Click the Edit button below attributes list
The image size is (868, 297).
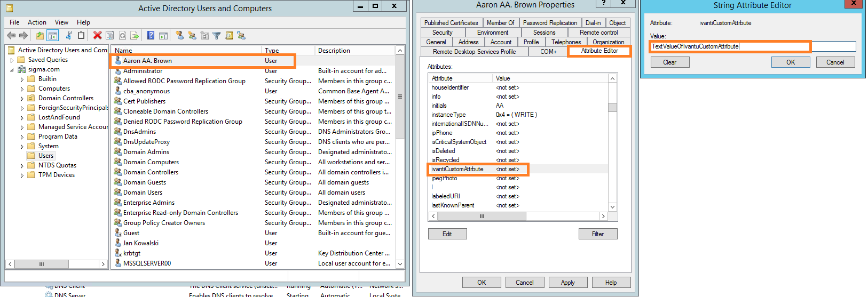pyautogui.click(x=447, y=234)
